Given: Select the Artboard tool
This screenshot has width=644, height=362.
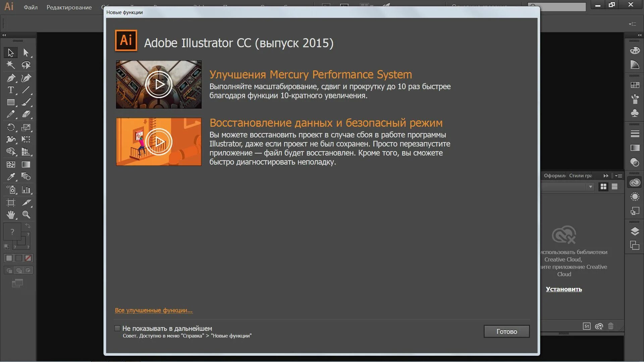Looking at the screenshot, I should pyautogui.click(x=10, y=202).
